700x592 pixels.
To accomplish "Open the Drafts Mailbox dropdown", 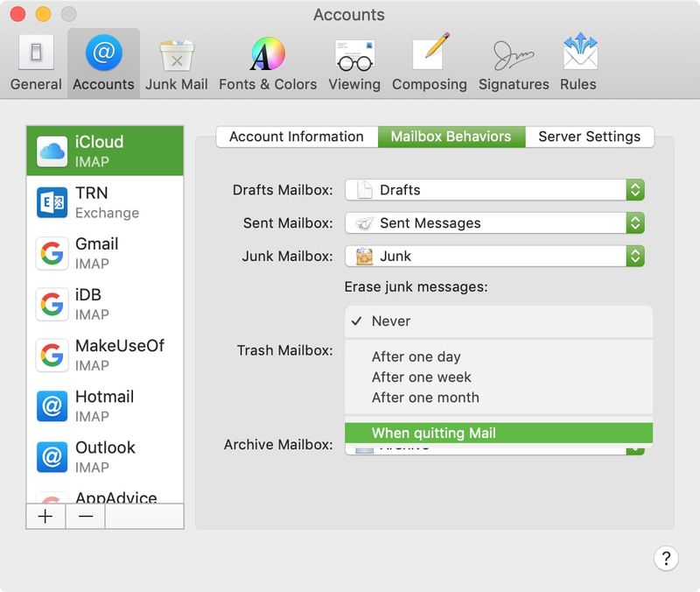I will tap(494, 190).
